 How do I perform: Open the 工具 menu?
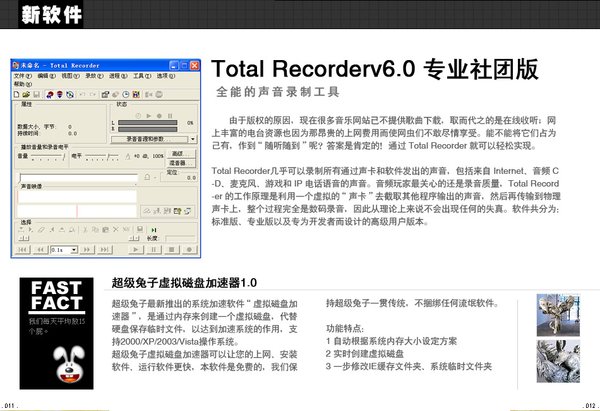coord(141,76)
